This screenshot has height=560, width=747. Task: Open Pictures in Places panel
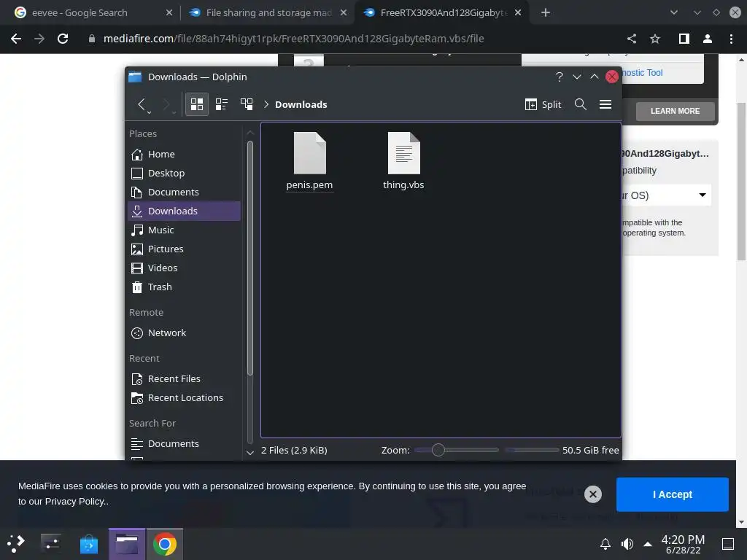pos(184,249)
